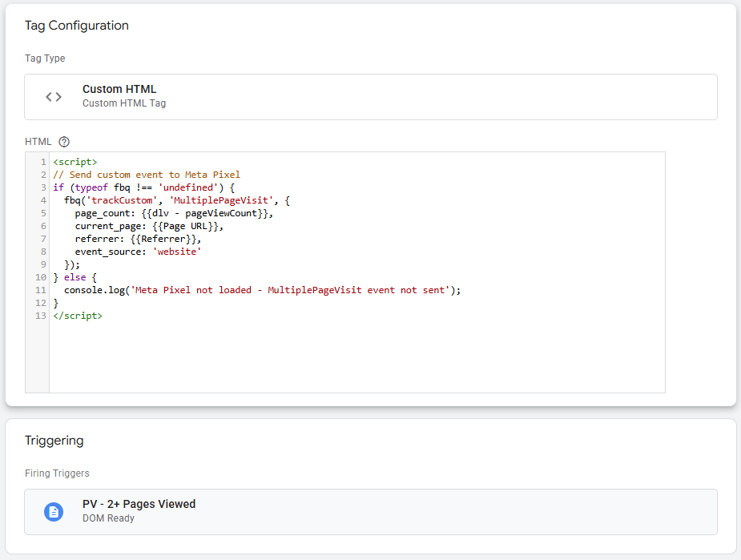The image size is (741, 560).
Task: Click the closing brace on line 12
Action: click(56, 303)
